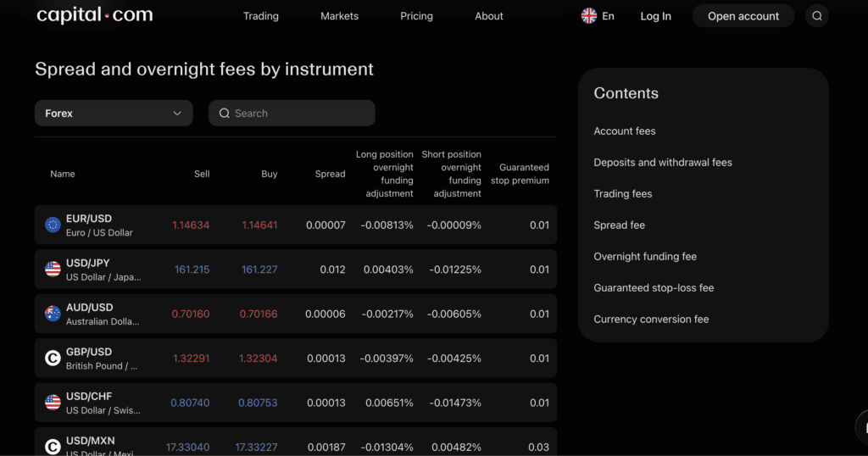Open the About menu
Viewport: 868px width, 456px height.
(x=489, y=16)
